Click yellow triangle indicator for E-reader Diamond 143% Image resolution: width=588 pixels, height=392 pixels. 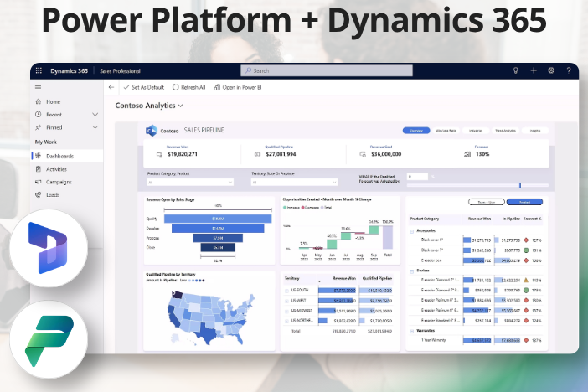coord(526,280)
